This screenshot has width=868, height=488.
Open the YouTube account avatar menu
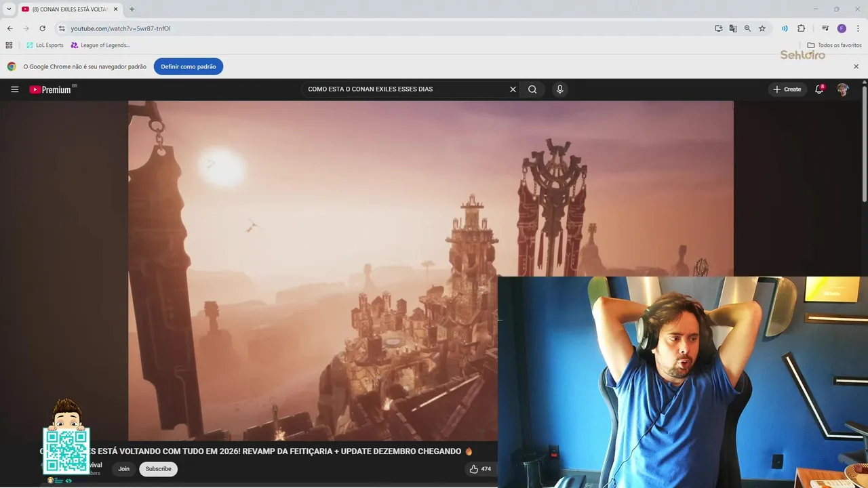842,89
